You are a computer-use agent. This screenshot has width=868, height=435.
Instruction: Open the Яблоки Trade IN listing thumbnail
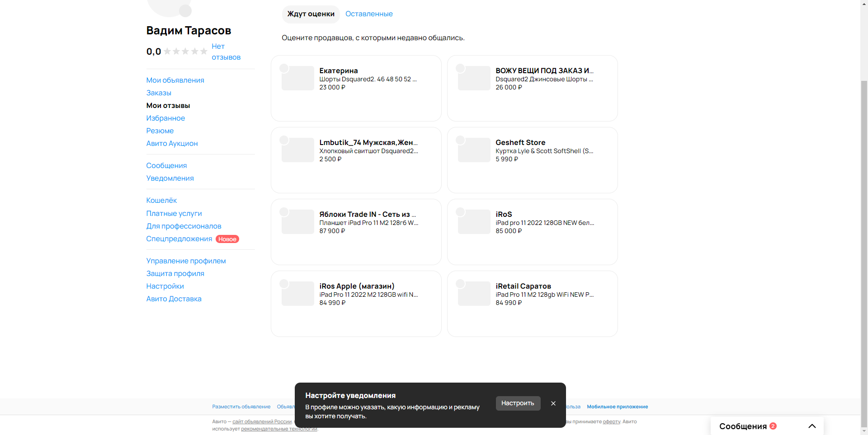pos(297,222)
